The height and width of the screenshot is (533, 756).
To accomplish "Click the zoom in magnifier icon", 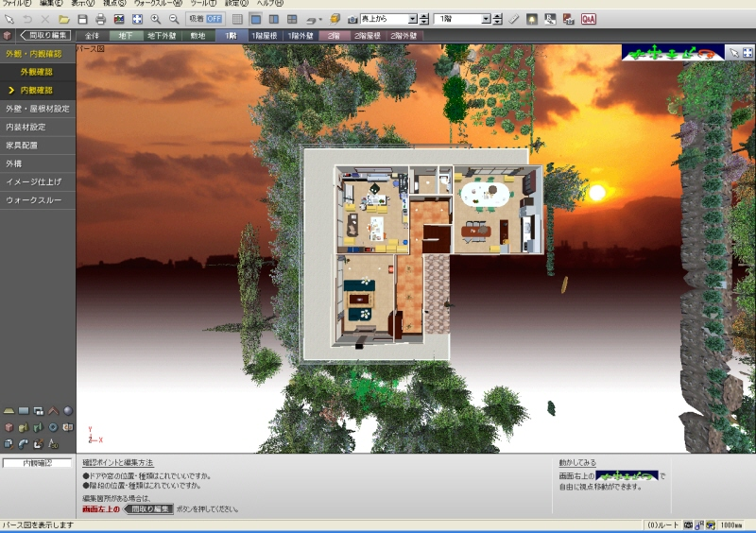I will click(156, 19).
